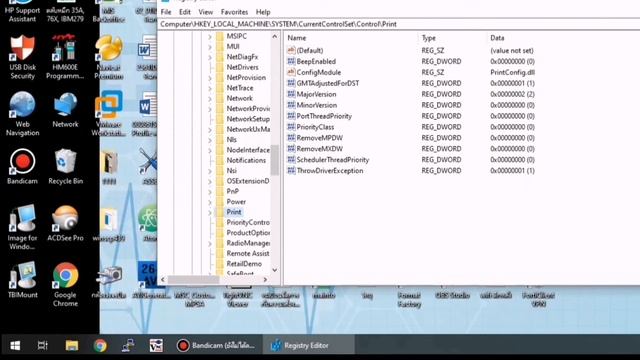640x360 pixels.
Task: Click the MinorVersion value icon
Action: coord(291,105)
